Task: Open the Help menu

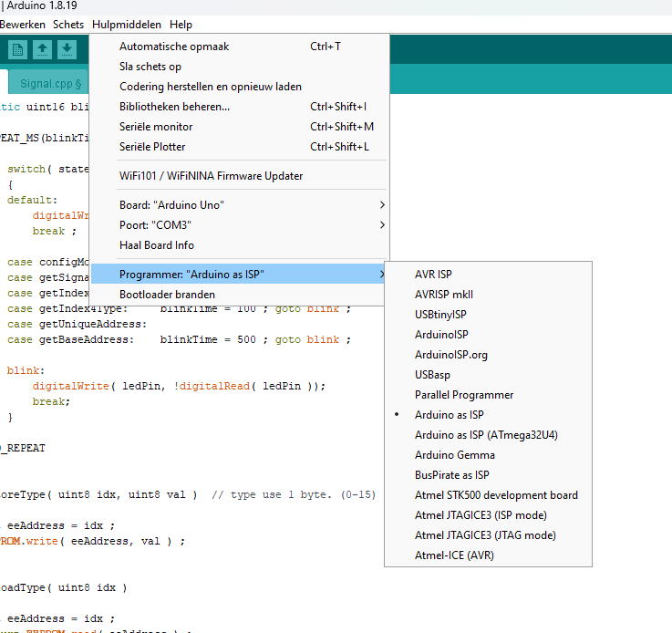Action: [x=181, y=25]
